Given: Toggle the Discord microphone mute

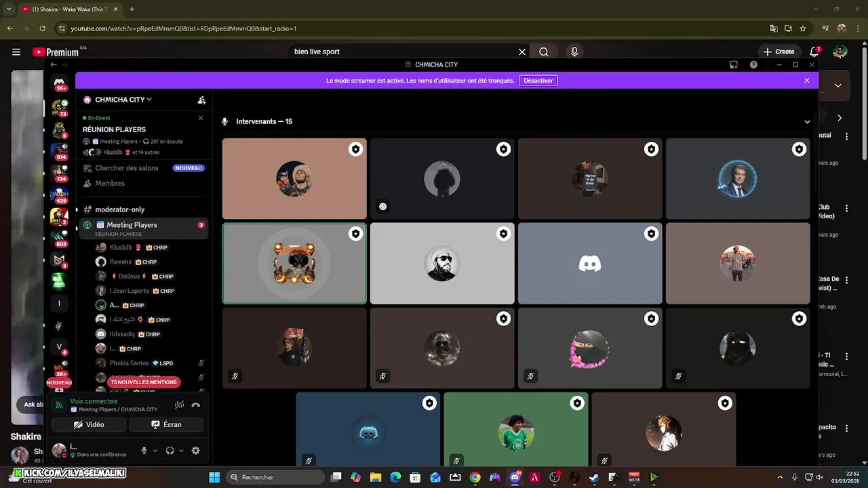Looking at the screenshot, I should [144, 451].
